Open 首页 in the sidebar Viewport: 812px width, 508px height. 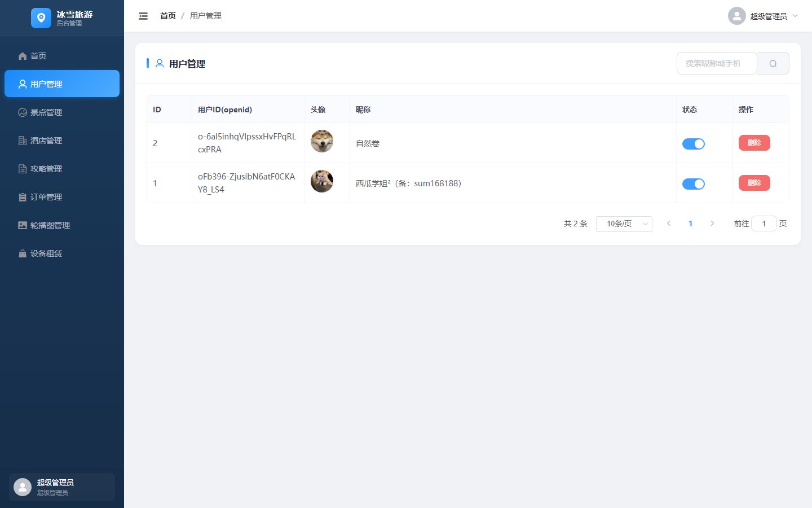pos(62,56)
